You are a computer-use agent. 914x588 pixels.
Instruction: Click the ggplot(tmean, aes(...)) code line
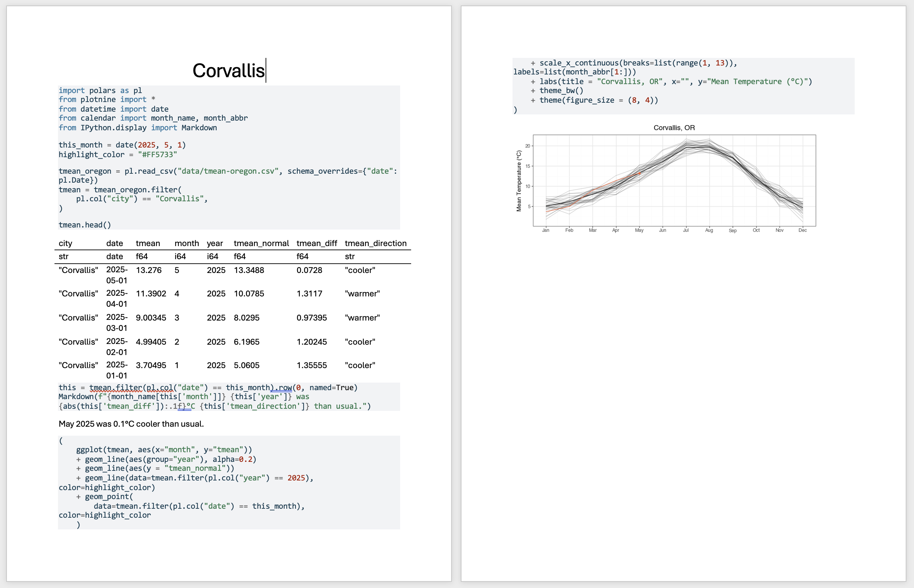(164, 450)
